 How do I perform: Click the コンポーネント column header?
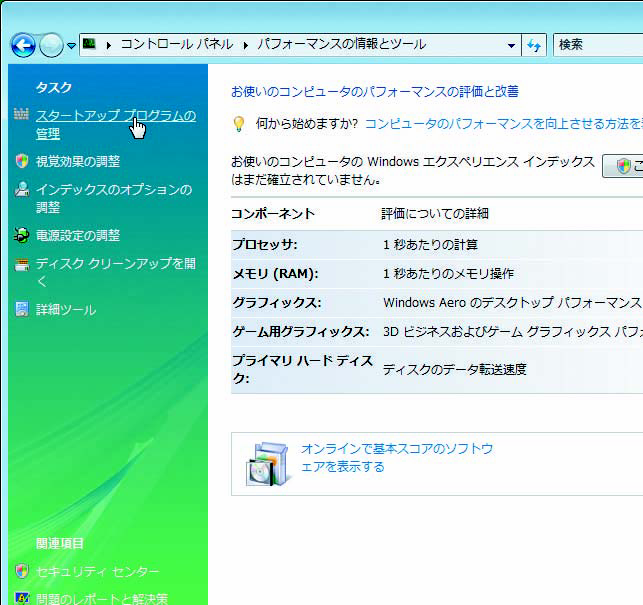(273, 214)
